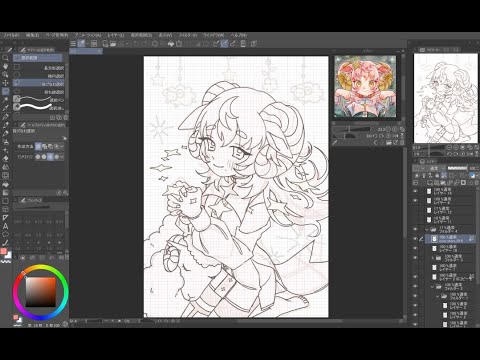Viewport: 480px width, 360px height.
Task: Show hidden layer レイヤー 11
Action: 415,220
